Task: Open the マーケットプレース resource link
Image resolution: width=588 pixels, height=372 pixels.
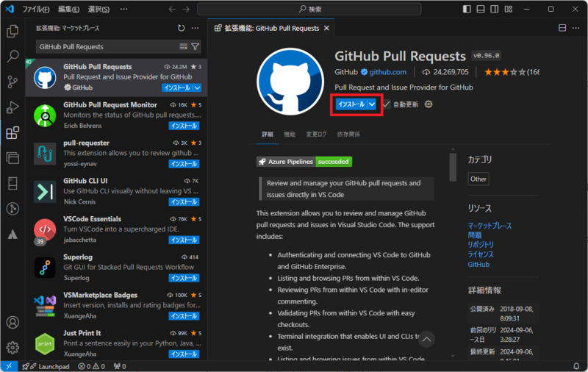Action: click(x=490, y=226)
